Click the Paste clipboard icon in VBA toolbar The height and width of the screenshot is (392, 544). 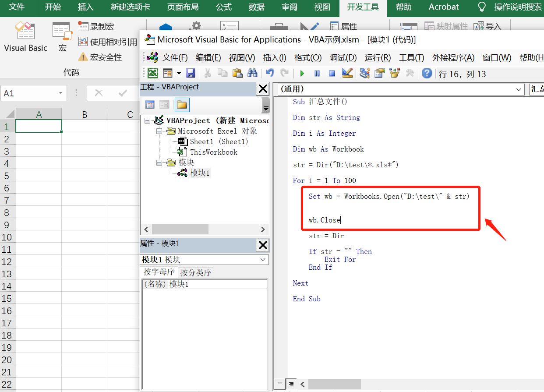point(237,73)
